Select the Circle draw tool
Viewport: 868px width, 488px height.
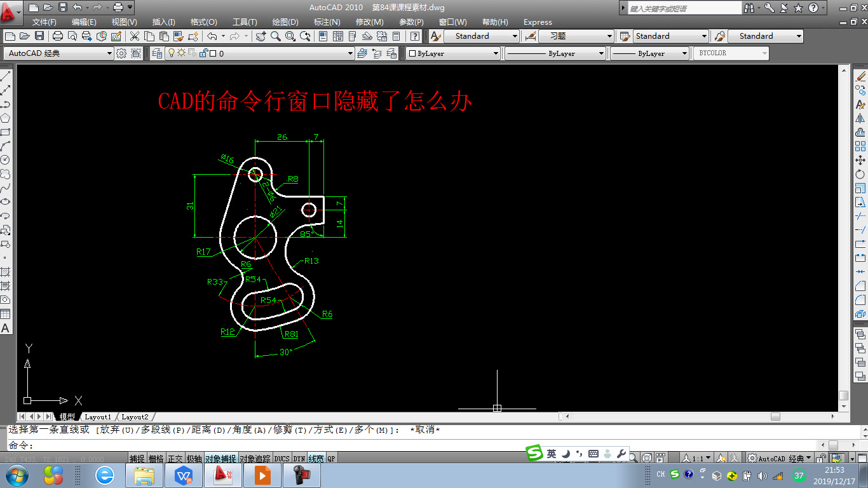coord(5,160)
